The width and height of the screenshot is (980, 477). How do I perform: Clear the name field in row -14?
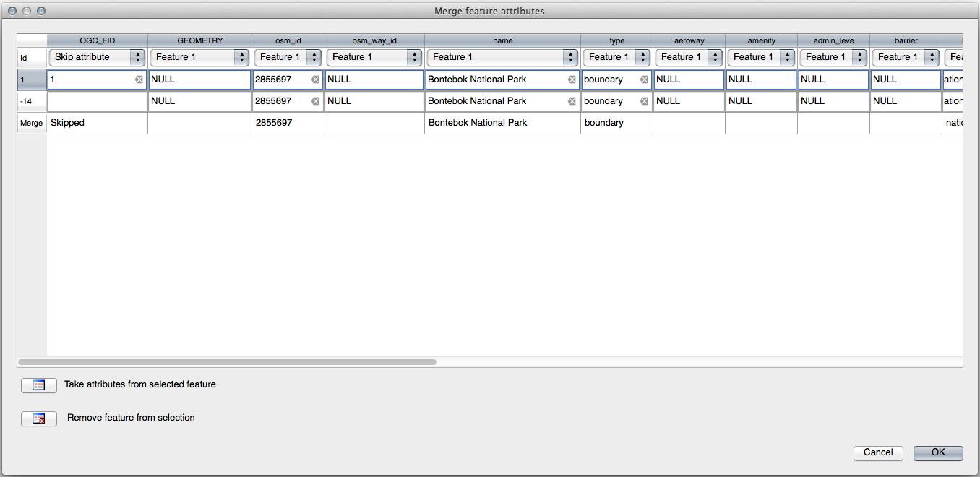click(571, 100)
